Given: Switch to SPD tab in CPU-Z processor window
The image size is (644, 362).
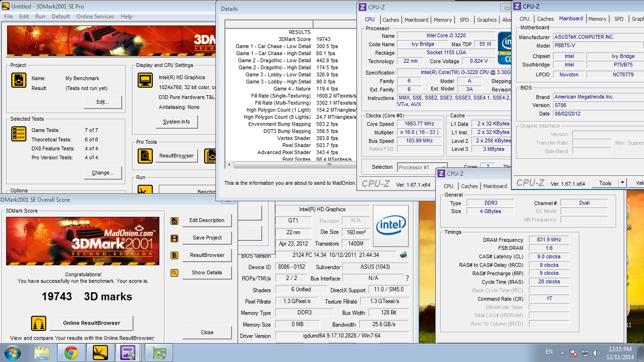Looking at the screenshot, I should pyautogui.click(x=464, y=20).
